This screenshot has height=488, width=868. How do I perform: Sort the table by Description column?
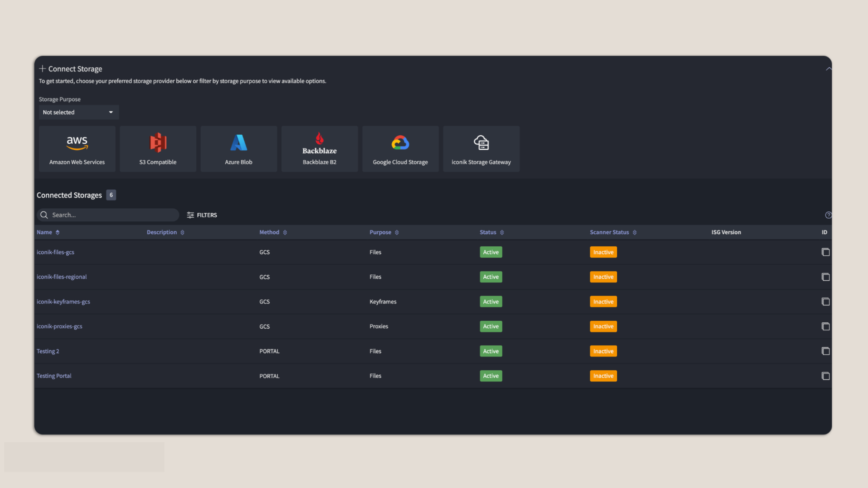pos(166,232)
